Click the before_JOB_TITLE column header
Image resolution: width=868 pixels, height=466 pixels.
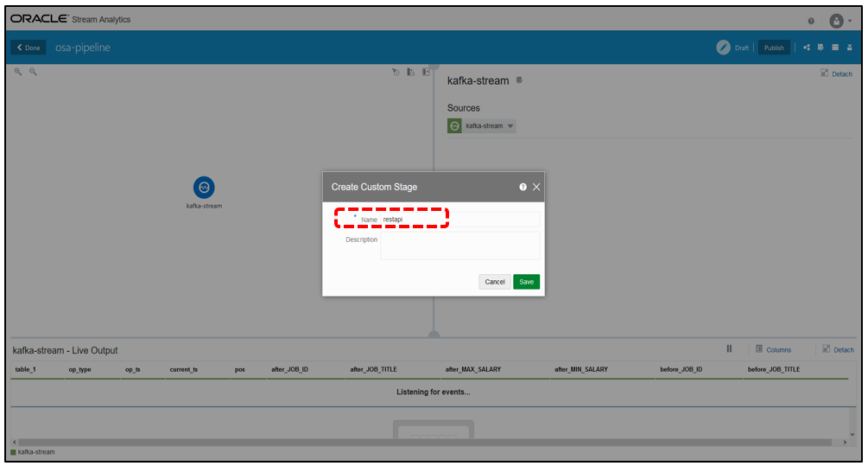coord(774,369)
